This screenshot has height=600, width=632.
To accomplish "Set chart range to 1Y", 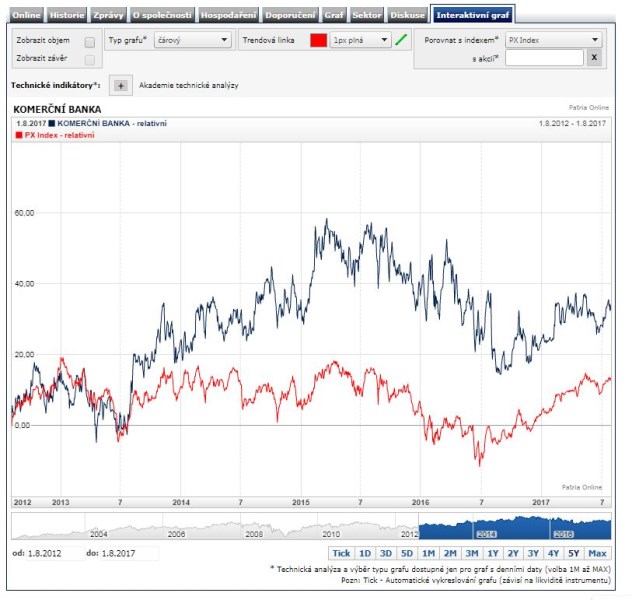I will pos(492,553).
